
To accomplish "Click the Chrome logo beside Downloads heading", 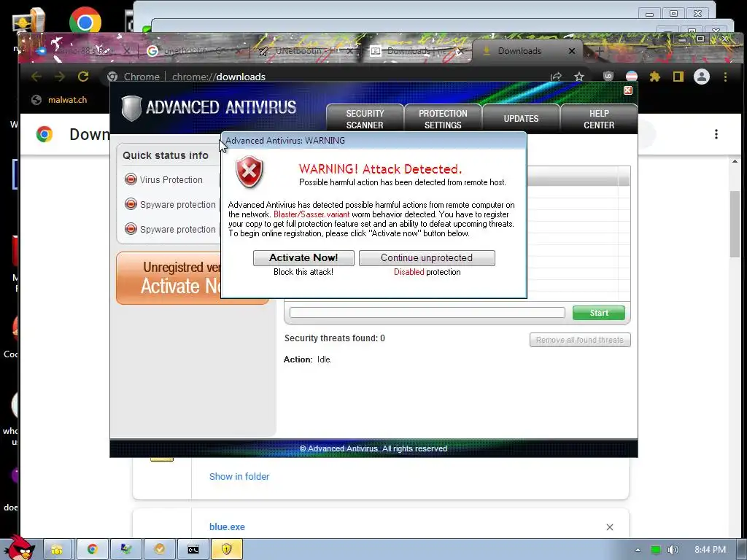I will point(44,134).
